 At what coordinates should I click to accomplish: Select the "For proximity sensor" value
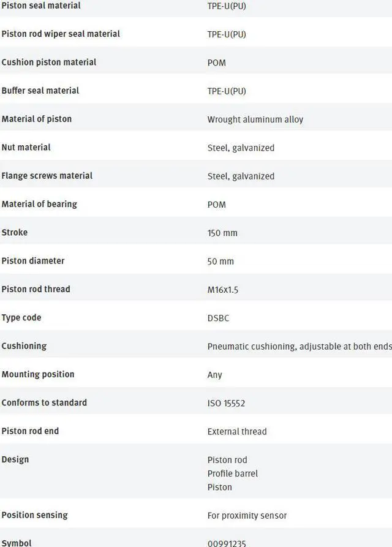point(247,516)
